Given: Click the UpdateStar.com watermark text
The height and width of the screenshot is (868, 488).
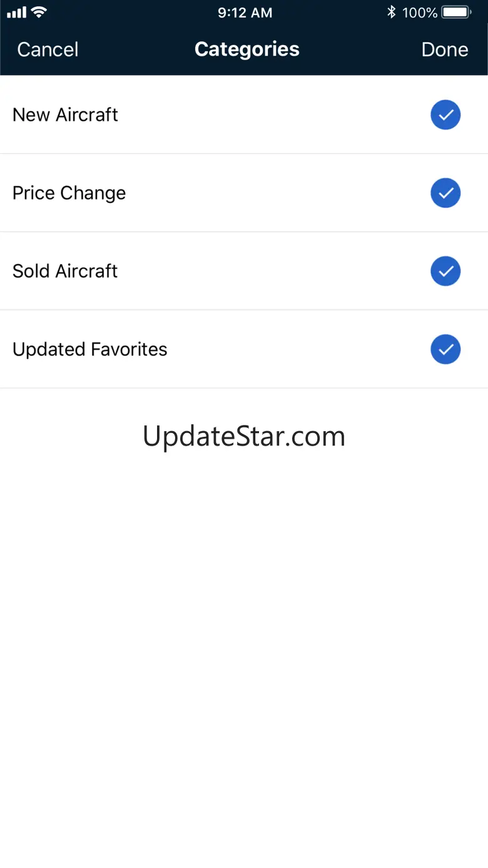Looking at the screenshot, I should point(244,436).
